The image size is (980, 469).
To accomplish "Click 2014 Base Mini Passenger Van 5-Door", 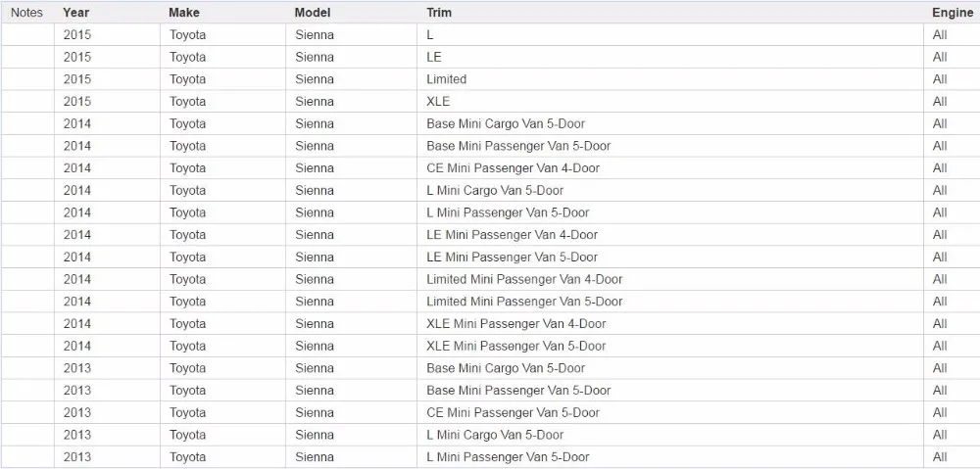I will pos(518,146).
